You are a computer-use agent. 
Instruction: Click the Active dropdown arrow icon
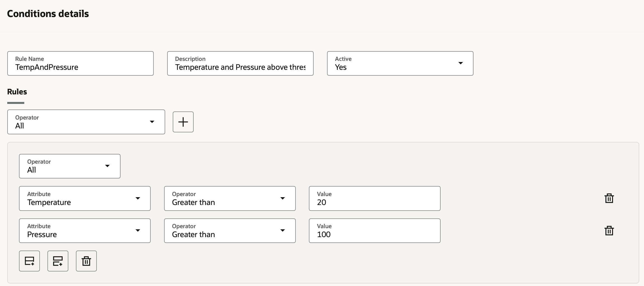(x=461, y=63)
